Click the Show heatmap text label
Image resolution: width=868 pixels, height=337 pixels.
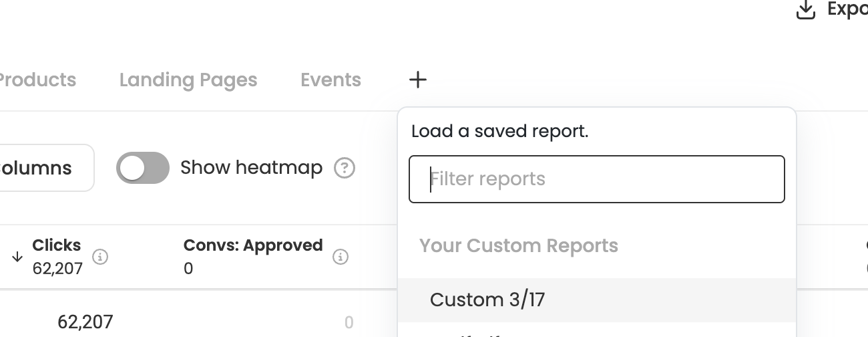click(251, 167)
